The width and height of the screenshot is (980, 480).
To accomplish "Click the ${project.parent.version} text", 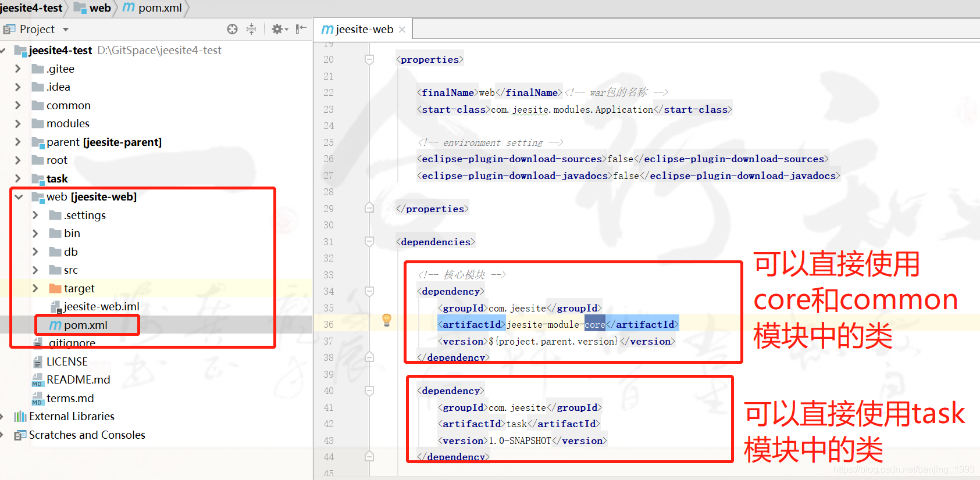I will click(x=553, y=341).
